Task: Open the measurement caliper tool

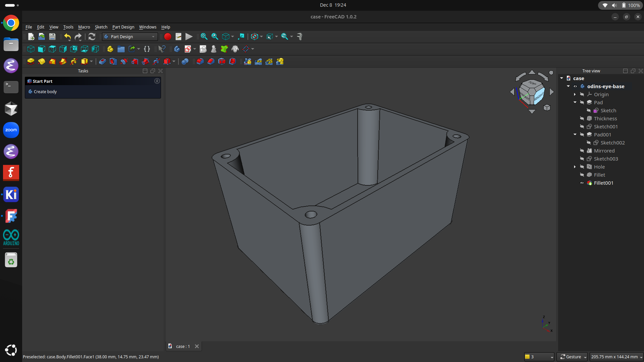Action: (300, 37)
